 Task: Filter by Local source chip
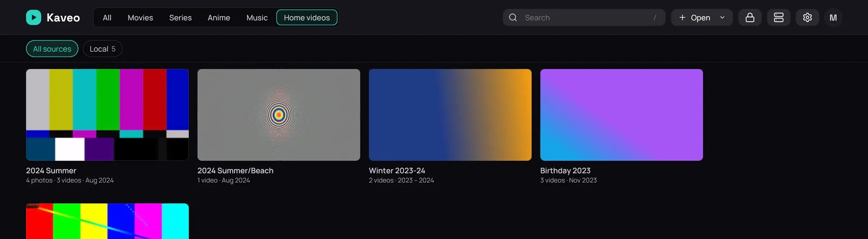pyautogui.click(x=102, y=49)
